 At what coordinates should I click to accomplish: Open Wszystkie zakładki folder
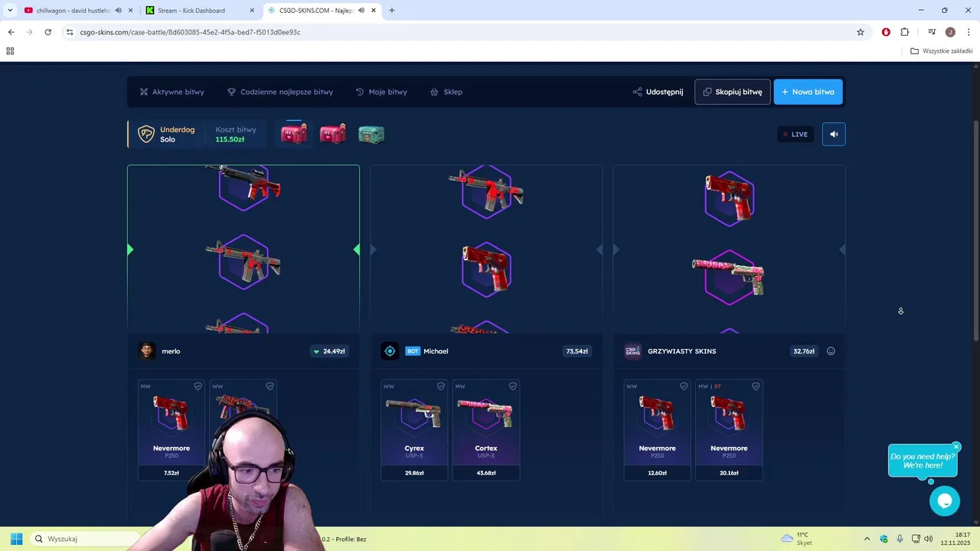pos(942,51)
